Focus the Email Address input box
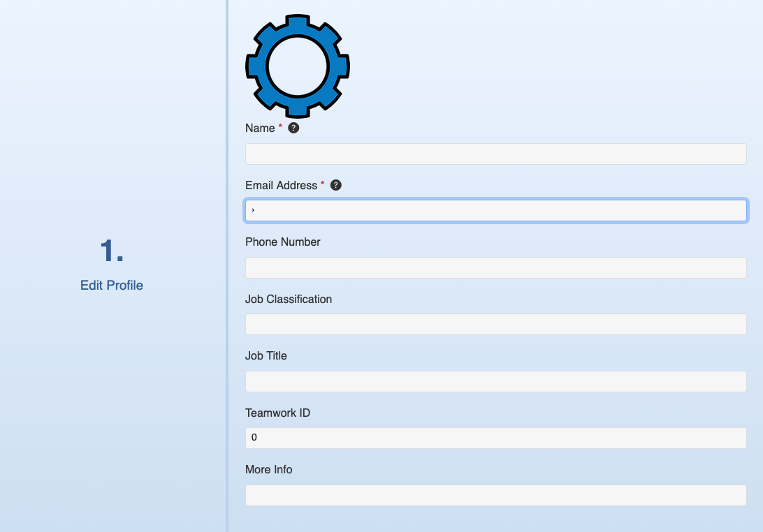The width and height of the screenshot is (763, 532). pyautogui.click(x=495, y=211)
